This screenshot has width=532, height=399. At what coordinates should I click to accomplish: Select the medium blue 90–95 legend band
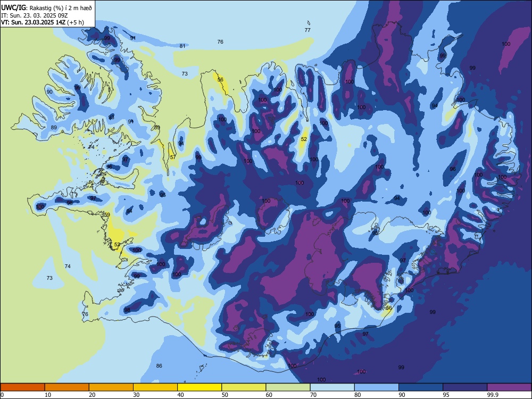(x=421, y=387)
